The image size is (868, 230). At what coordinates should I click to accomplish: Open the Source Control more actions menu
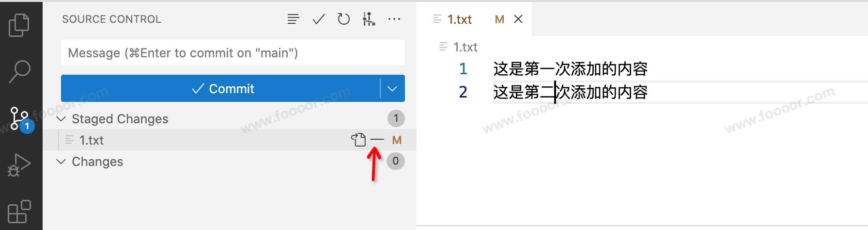pos(394,19)
